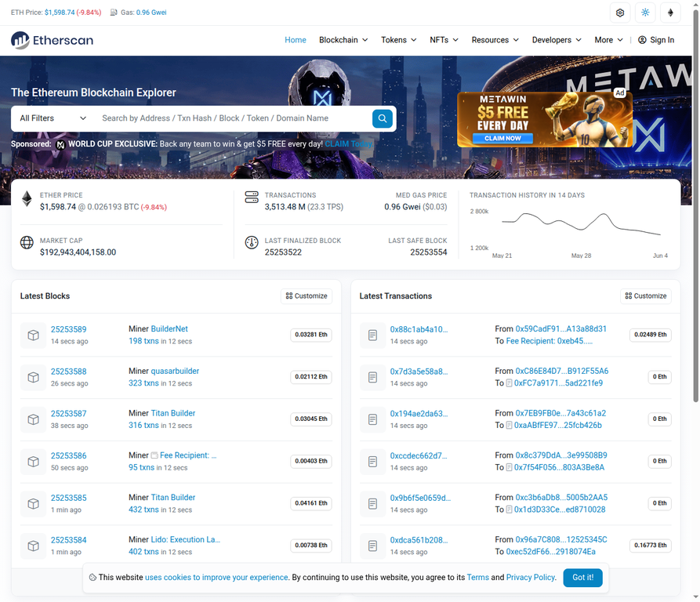Go to the Home nav item

tap(296, 40)
